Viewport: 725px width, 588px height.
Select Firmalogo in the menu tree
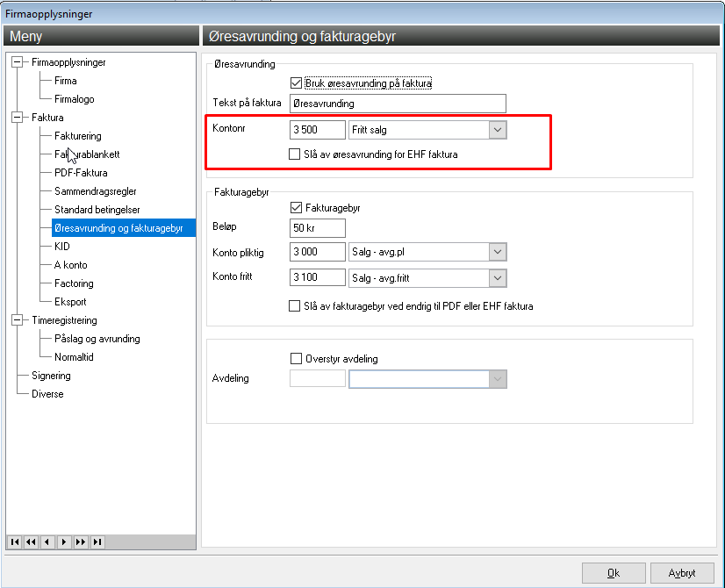pyautogui.click(x=74, y=99)
